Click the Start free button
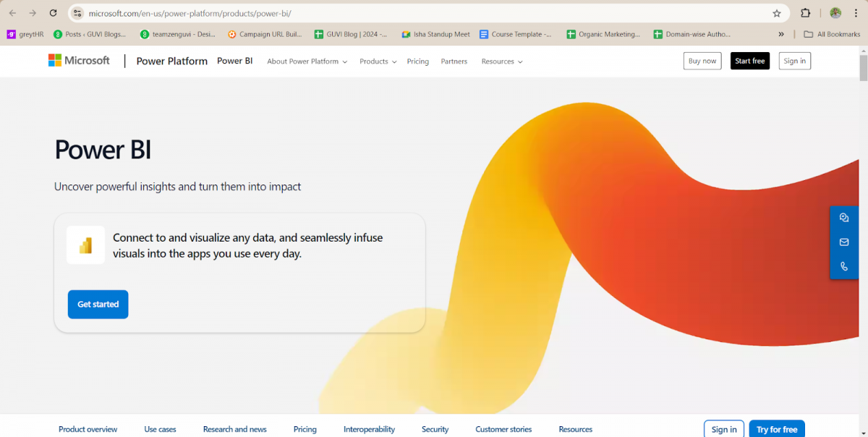Screen dimensions: 868x437 pyautogui.click(x=750, y=61)
